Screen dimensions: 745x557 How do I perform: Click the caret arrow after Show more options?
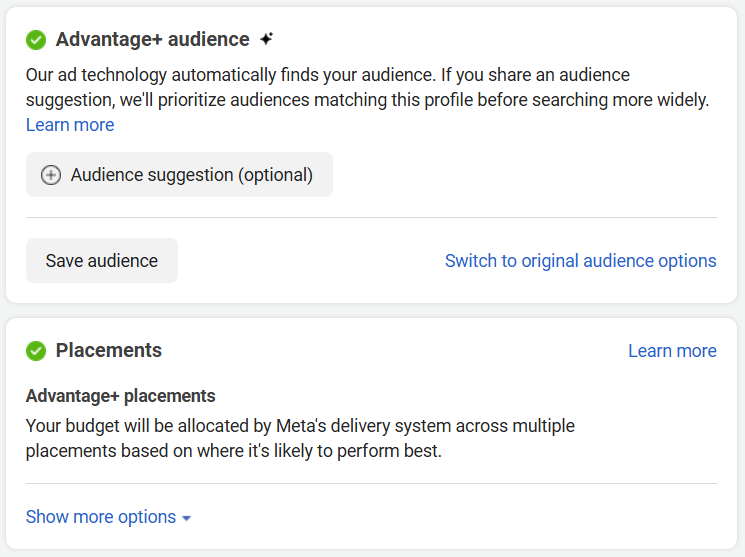pyautogui.click(x=187, y=518)
